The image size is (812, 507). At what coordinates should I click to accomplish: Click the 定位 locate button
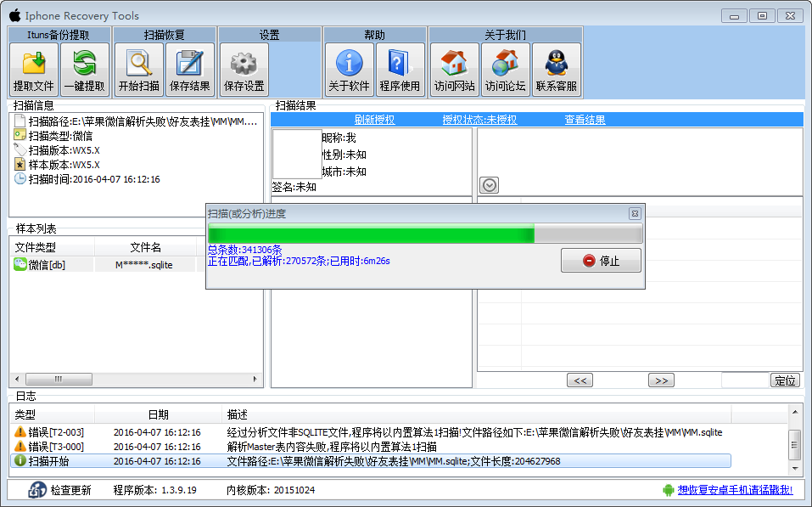785,380
